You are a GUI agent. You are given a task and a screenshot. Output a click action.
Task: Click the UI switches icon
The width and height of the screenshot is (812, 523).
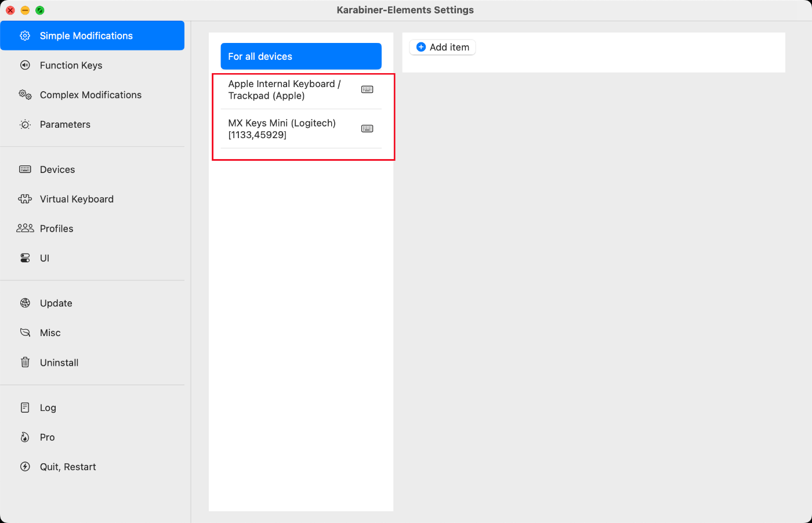tap(25, 258)
